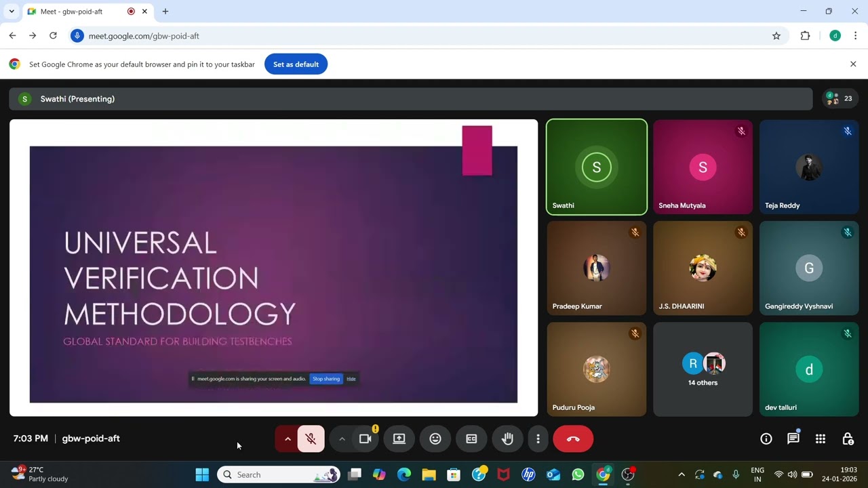Click the microphone-in-use indicator in address bar

[77, 36]
